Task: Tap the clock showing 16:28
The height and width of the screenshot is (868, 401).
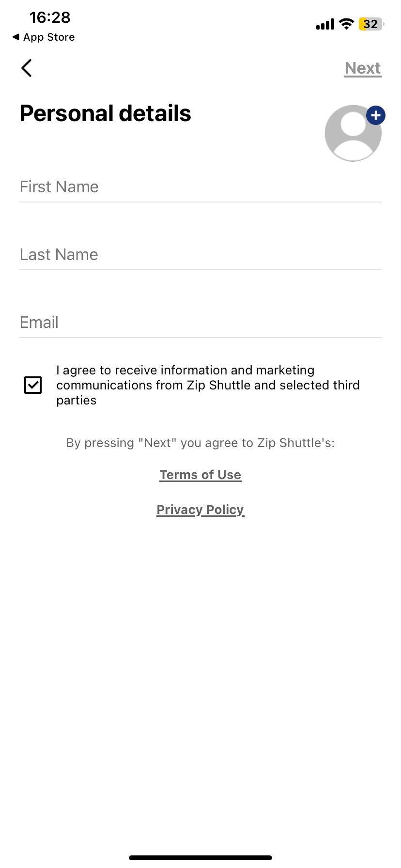Action: [x=50, y=17]
